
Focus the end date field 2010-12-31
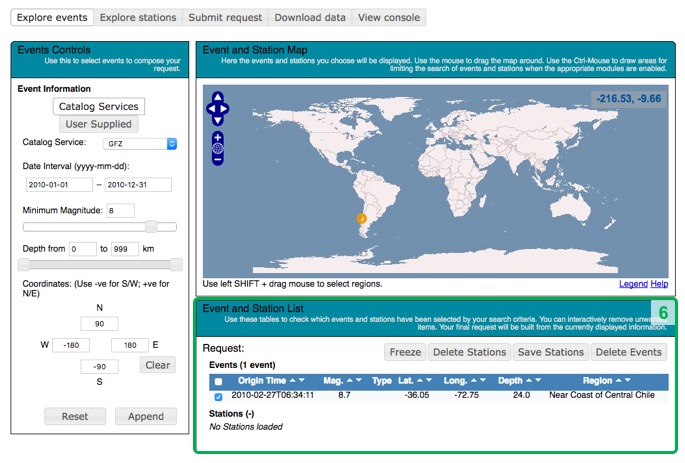138,185
